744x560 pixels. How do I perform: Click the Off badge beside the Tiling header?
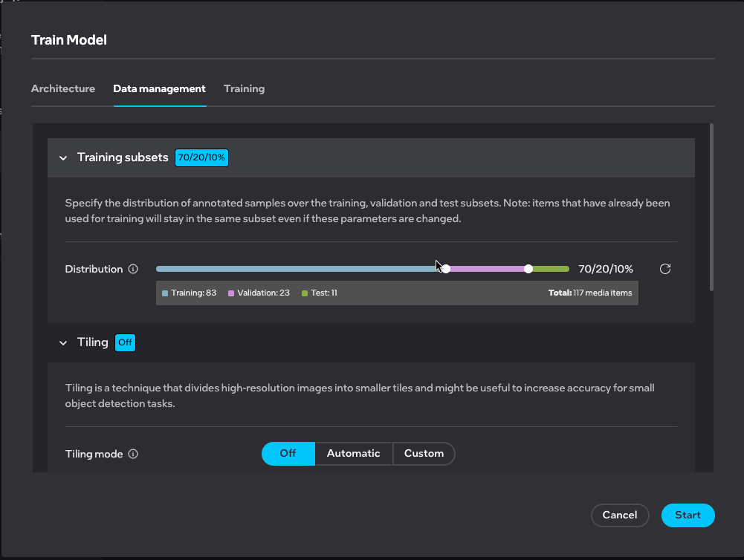coord(125,342)
